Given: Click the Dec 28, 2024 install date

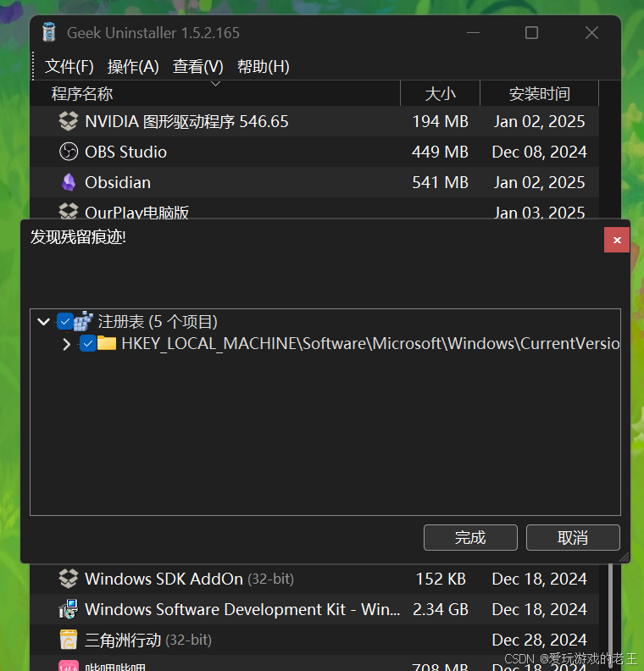Looking at the screenshot, I should pos(539,640).
